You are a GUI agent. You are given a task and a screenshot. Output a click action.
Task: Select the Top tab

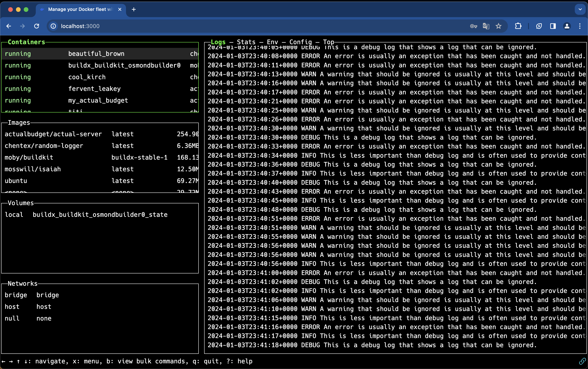328,42
